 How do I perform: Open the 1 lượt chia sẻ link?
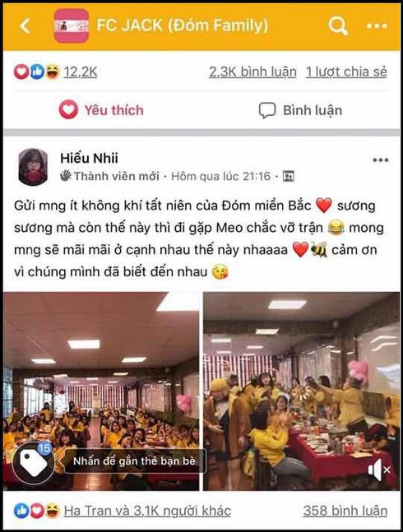pos(346,72)
